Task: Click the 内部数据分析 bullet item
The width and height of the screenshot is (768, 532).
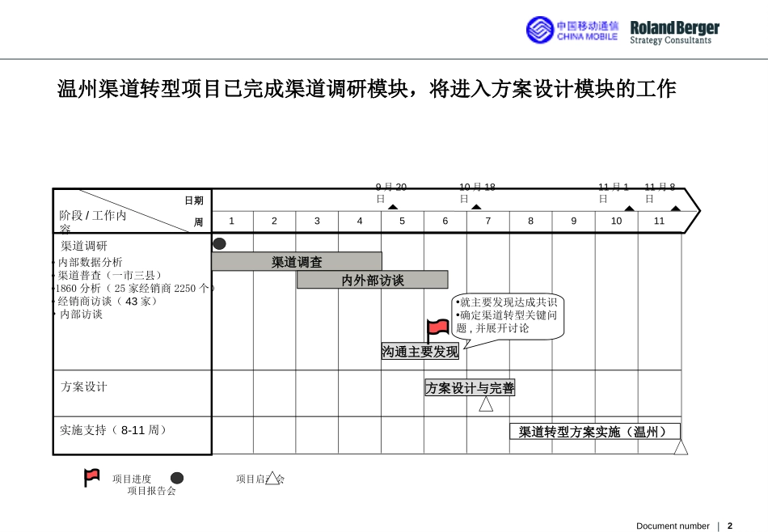Action: 90,262
